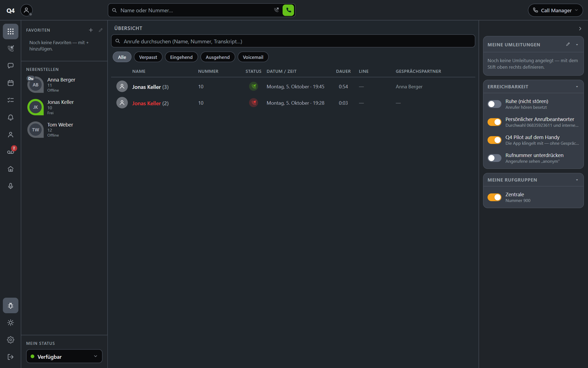Open the microphone recordings icon
Image resolution: width=588 pixels, height=368 pixels.
point(11,186)
